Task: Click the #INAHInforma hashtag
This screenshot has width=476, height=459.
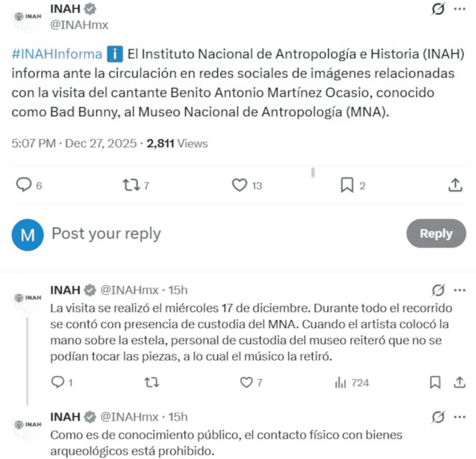Action: click(57, 54)
